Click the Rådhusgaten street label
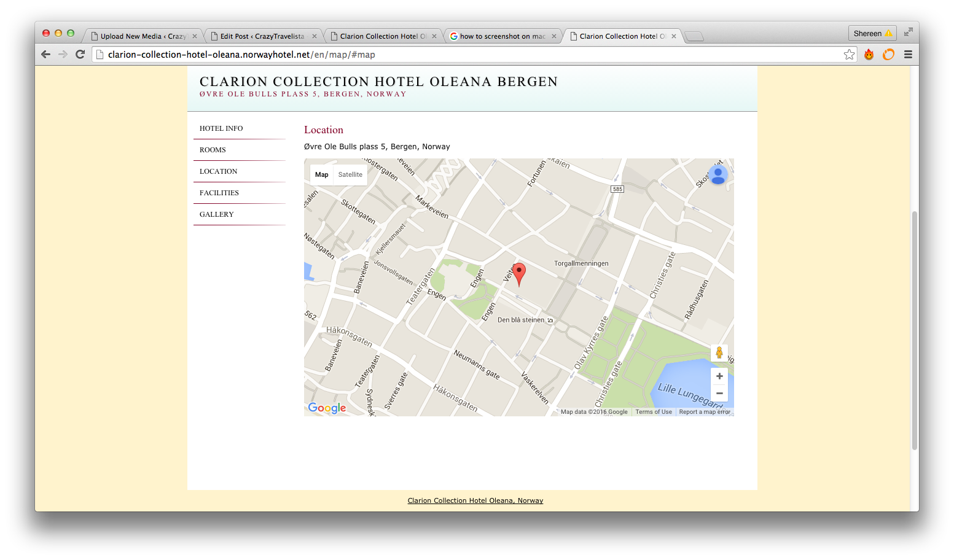954x560 pixels. (x=697, y=300)
